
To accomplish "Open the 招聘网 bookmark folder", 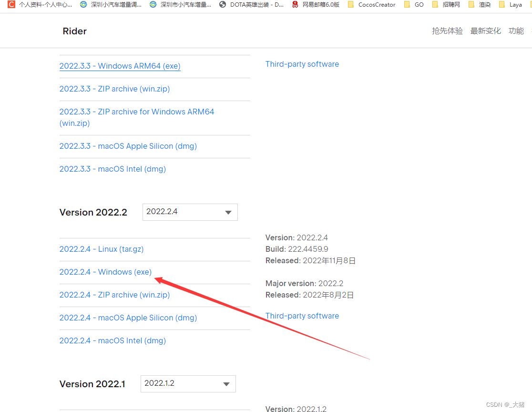I will click(446, 4).
